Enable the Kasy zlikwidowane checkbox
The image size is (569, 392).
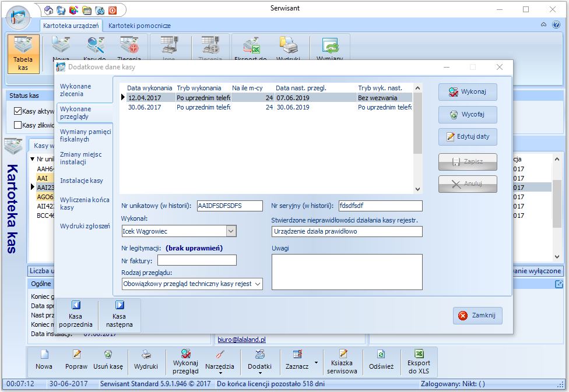coord(17,125)
